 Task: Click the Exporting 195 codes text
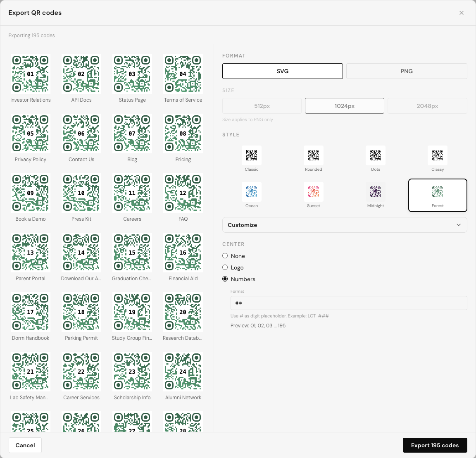coord(31,36)
